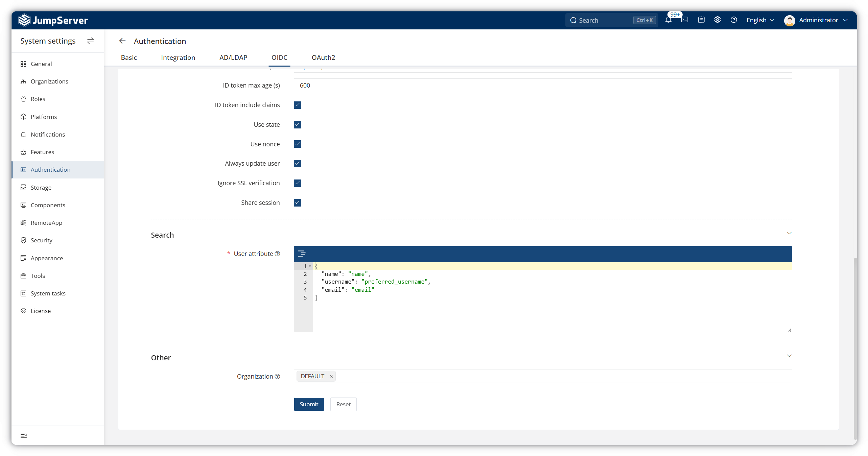
Task: Open Storage in sidebar
Action: 58,188
